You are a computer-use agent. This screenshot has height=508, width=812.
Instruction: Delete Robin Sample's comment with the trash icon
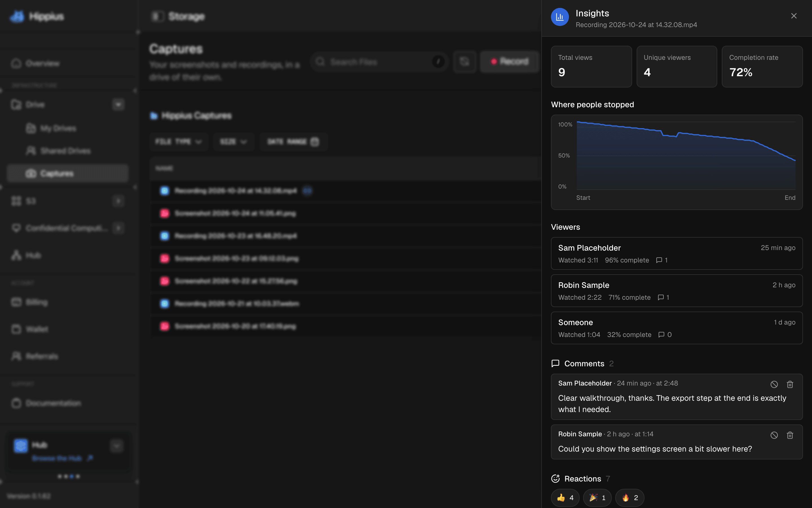pyautogui.click(x=790, y=435)
